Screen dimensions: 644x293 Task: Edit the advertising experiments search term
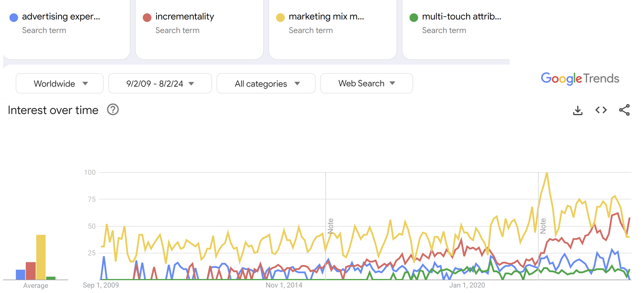pos(61,16)
